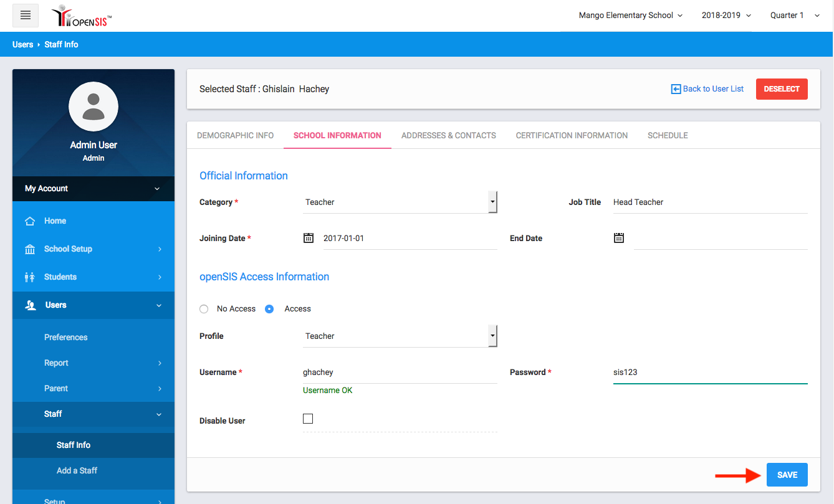This screenshot has width=834, height=504.
Task: Click the hamburger menu icon
Action: (x=26, y=16)
